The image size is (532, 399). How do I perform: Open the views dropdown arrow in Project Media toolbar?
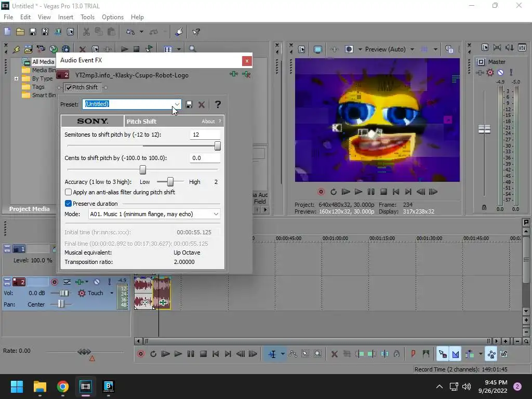point(179,49)
